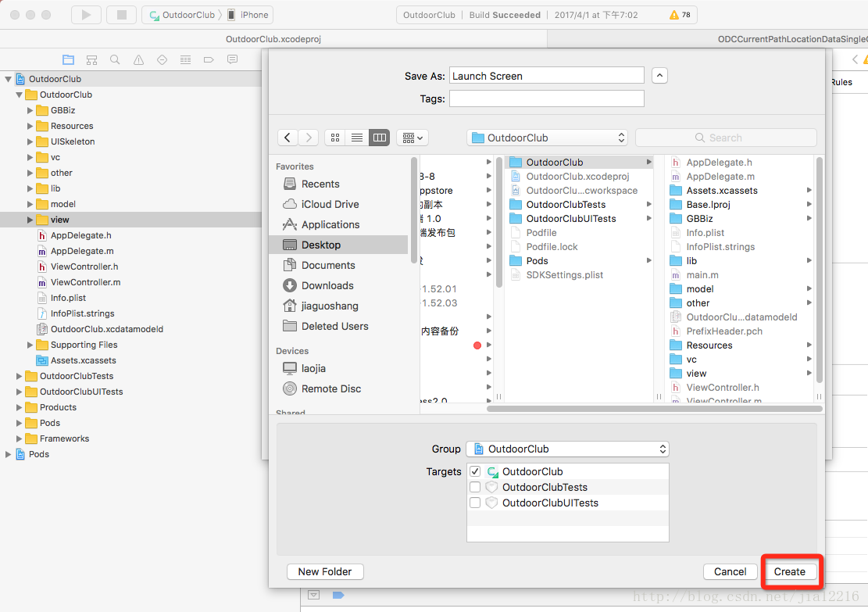Screen dimensions: 868x612
Task: Click iPhone device in scheme selector
Action: [x=248, y=15]
